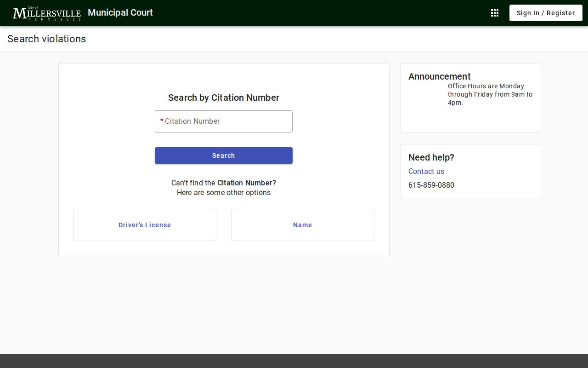Focus the Citation Number input field
The width and height of the screenshot is (588, 368).
pos(224,121)
